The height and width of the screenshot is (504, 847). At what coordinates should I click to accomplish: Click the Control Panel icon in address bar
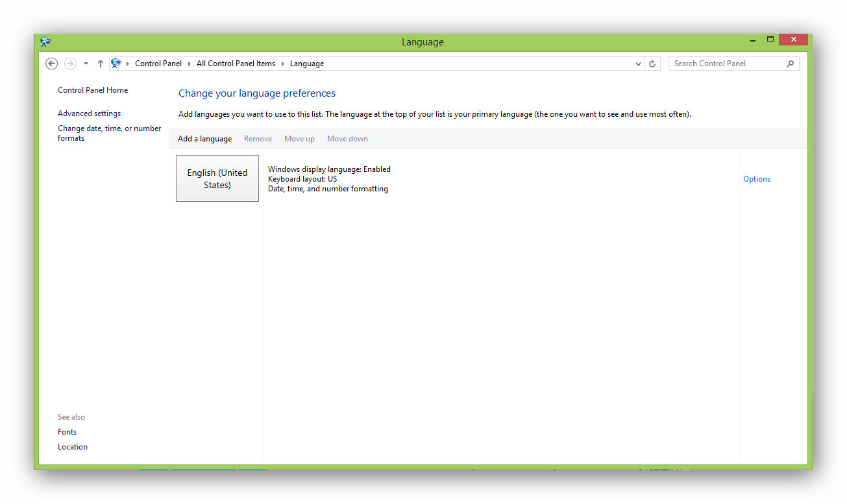click(116, 63)
